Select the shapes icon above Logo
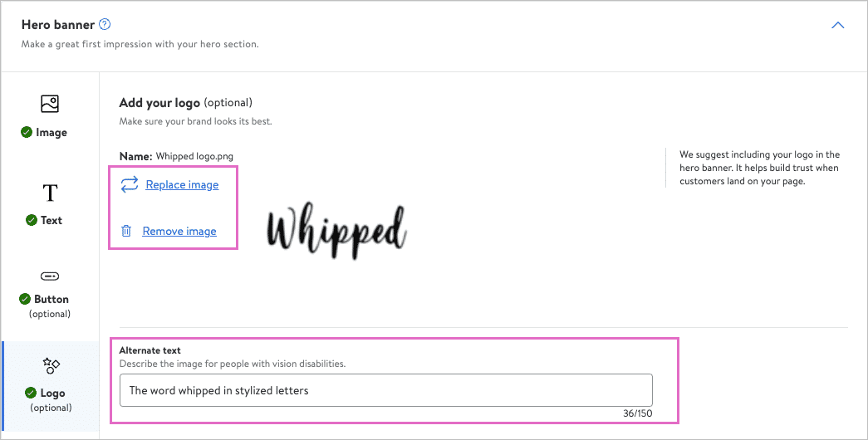868x440 pixels. 51,365
